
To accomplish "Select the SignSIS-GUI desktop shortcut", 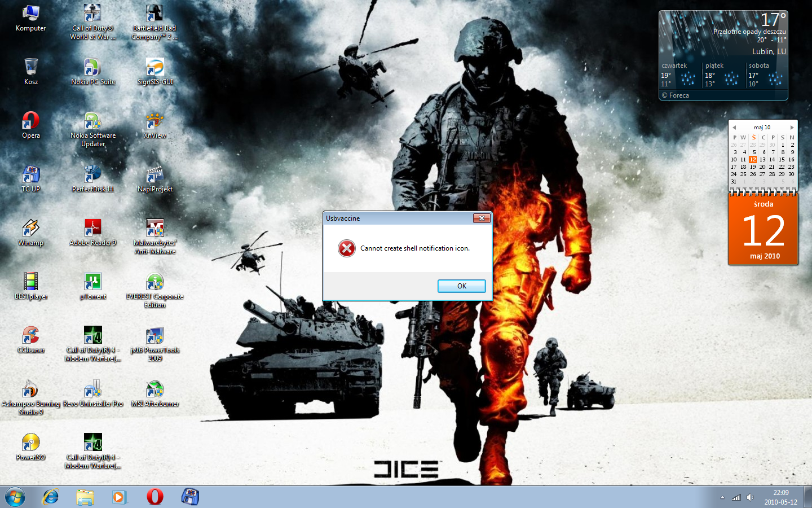I will pyautogui.click(x=155, y=72).
